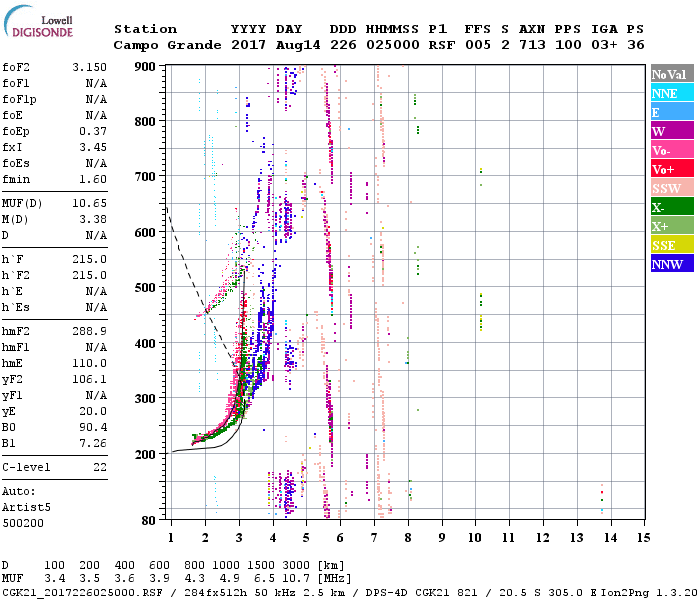Click the hmE value 110.0
Image resolution: width=700 pixels, height=600 pixels.
click(89, 363)
